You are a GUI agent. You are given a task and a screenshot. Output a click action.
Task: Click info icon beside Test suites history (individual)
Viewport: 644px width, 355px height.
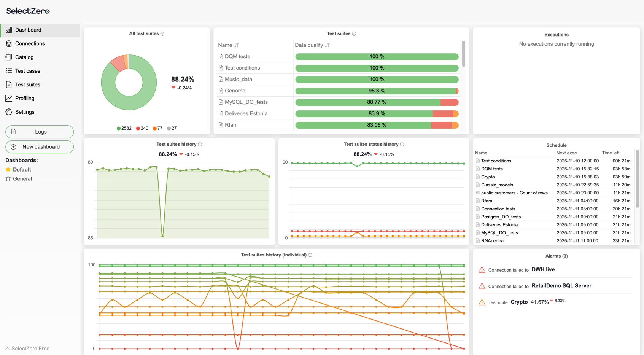310,255
